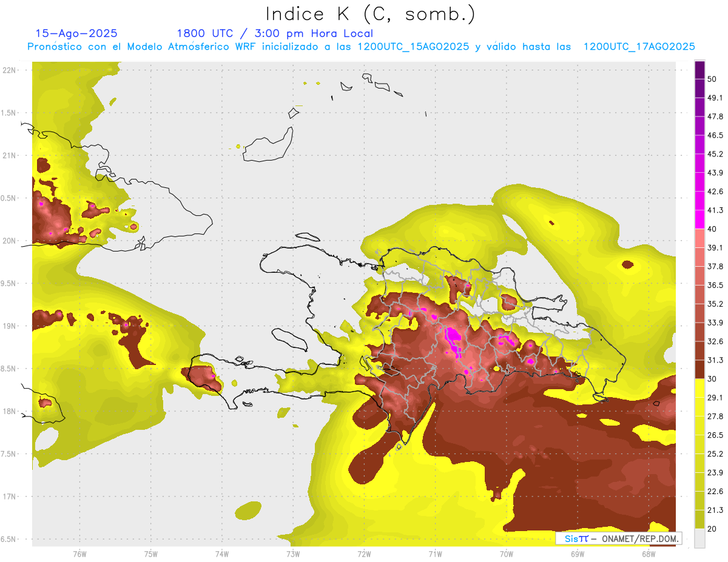Click the '1800 UTC / 3:00 pm' time text
The height and width of the screenshot is (562, 728).
243,33
